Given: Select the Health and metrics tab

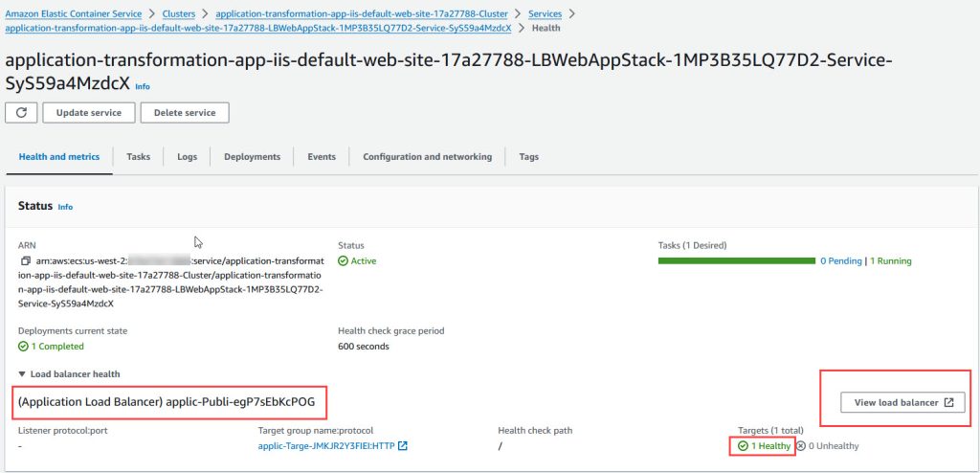Looking at the screenshot, I should tap(58, 157).
